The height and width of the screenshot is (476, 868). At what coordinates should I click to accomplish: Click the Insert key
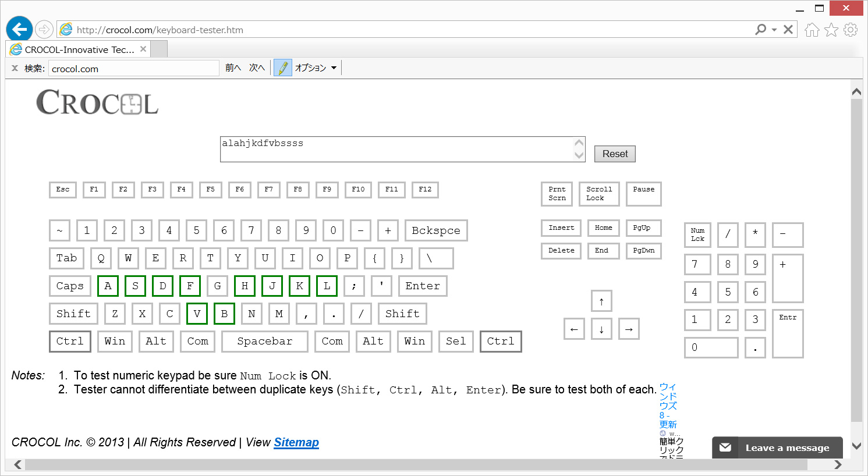tap(561, 228)
